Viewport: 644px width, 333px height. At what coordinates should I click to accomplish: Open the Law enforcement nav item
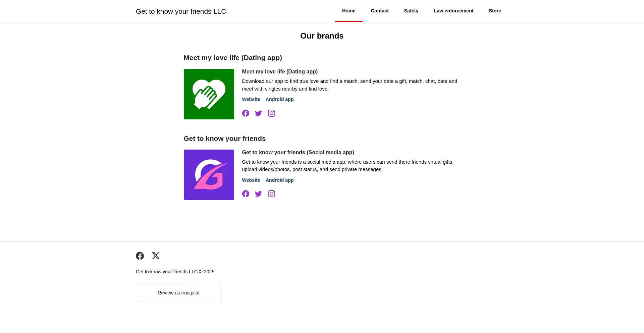453,11
